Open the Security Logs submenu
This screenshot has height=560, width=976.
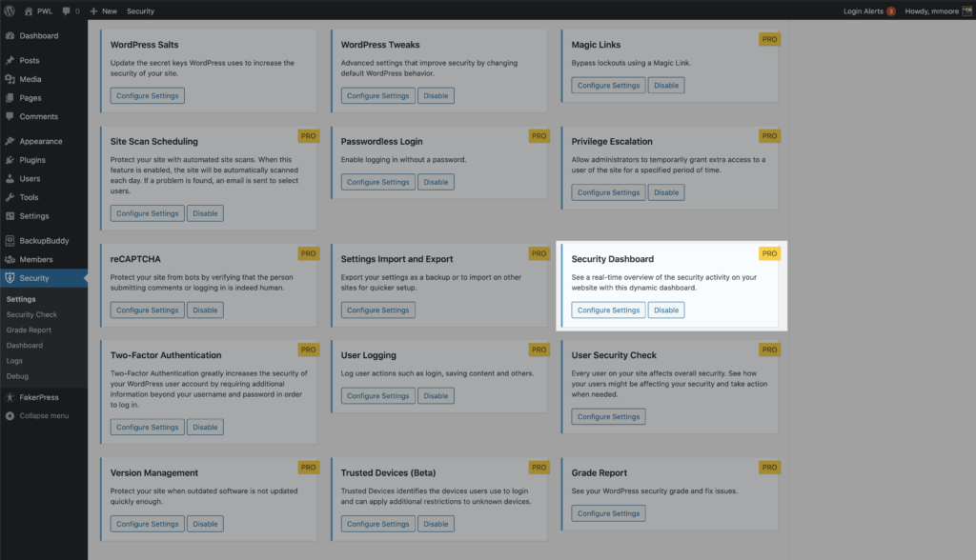(14, 361)
